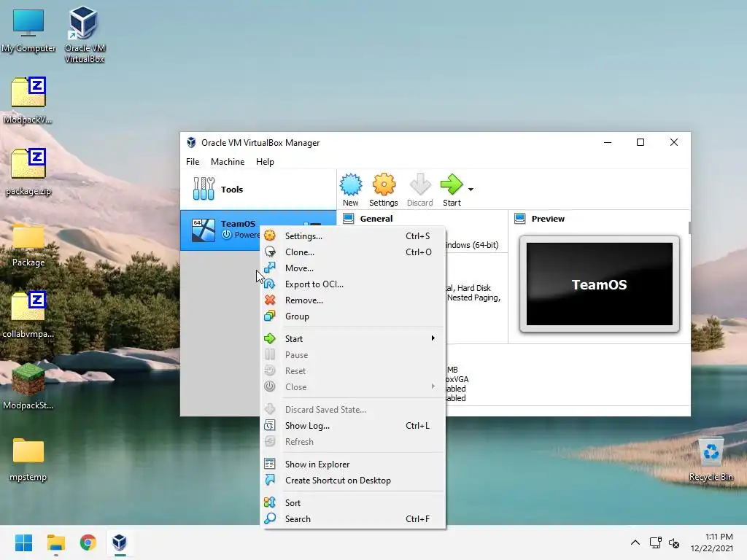Open Google Chrome from the taskbar
747x560 pixels.
[88, 542]
